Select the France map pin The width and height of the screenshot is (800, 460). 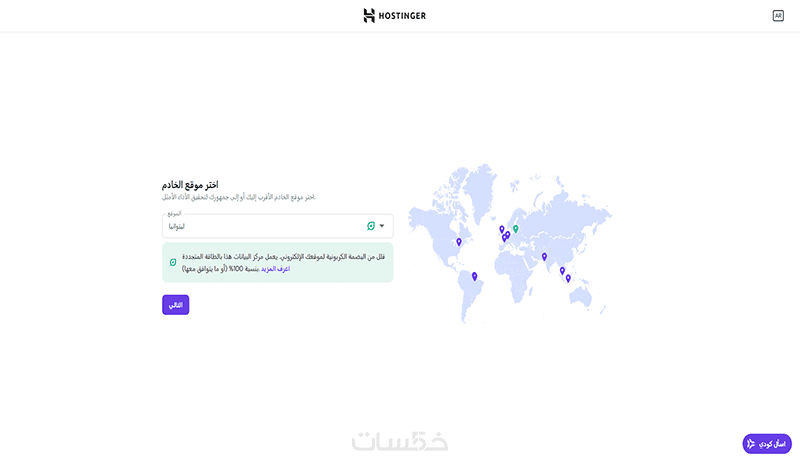click(504, 238)
